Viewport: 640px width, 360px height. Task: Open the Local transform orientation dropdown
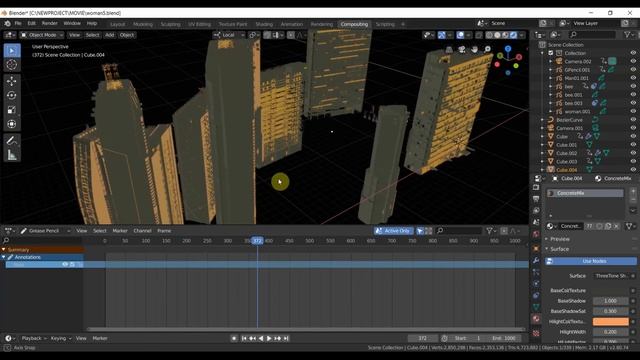[x=229, y=35]
